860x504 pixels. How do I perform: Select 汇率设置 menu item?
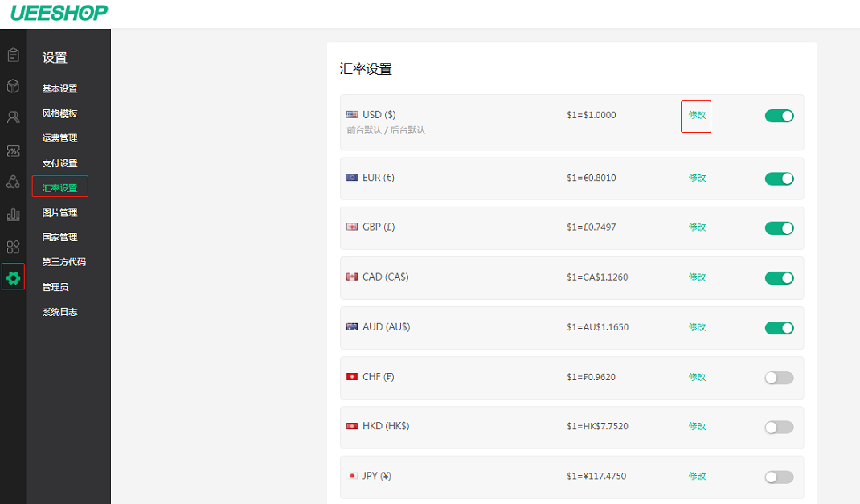coord(59,188)
